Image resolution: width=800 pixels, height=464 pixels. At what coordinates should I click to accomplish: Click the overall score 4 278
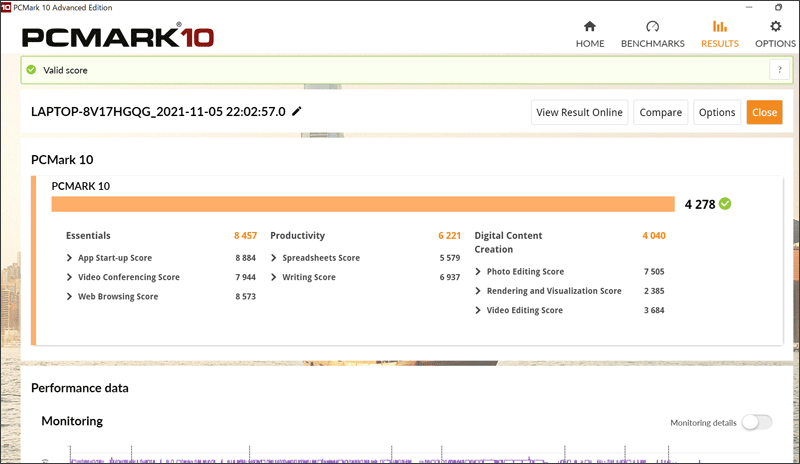click(700, 204)
